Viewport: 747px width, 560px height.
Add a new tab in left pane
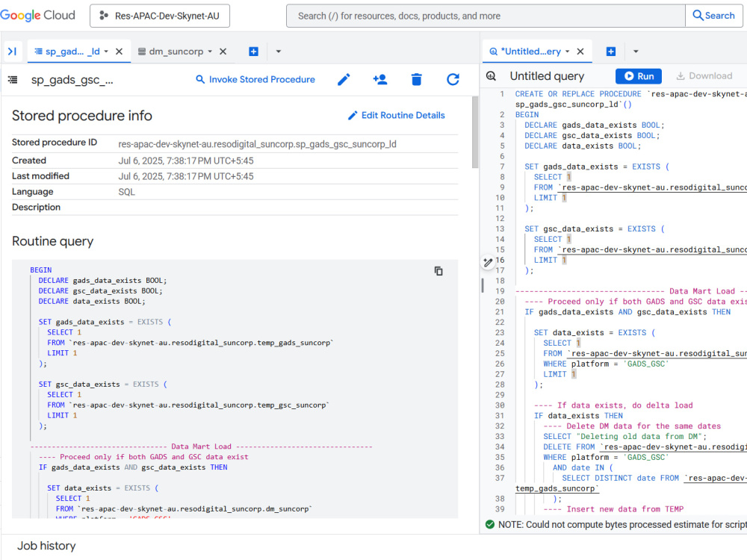pyautogui.click(x=253, y=52)
